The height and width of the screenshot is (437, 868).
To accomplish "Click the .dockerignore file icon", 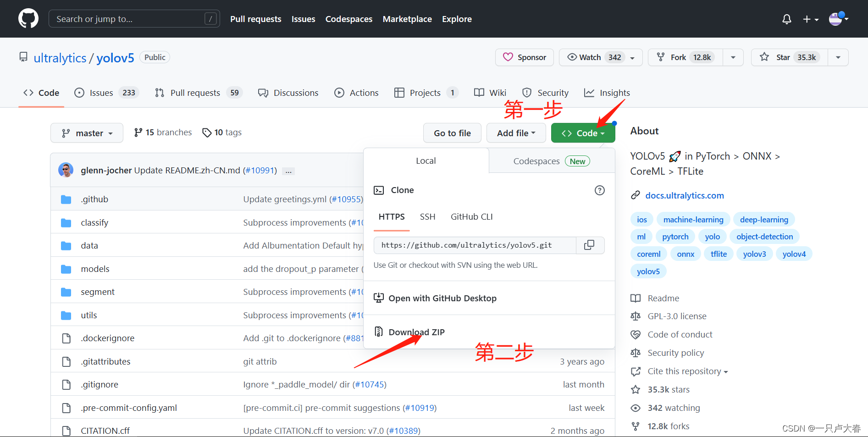I will [66, 338].
